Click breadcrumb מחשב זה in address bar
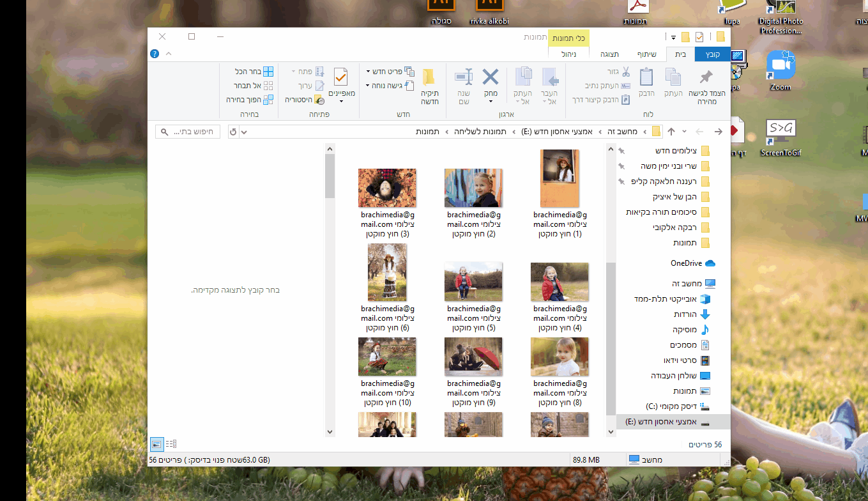 click(x=621, y=132)
